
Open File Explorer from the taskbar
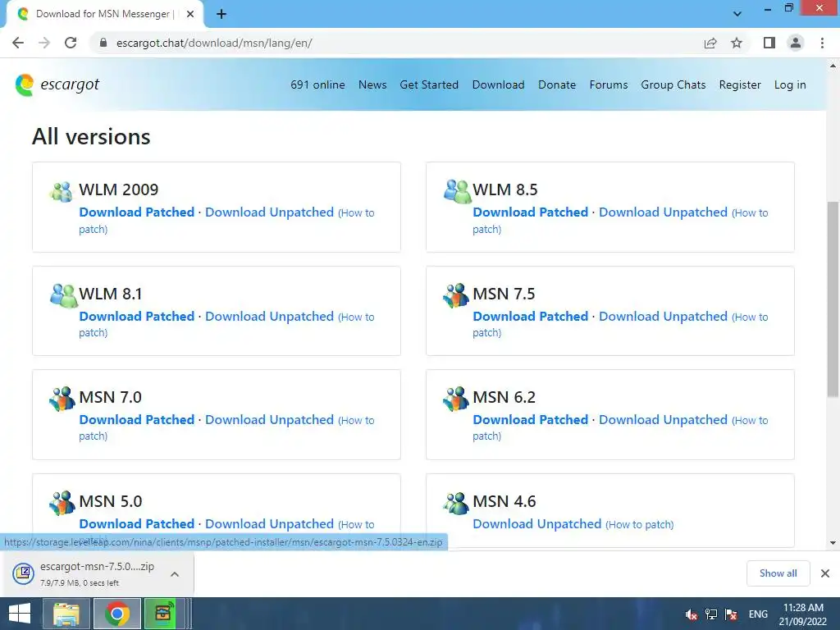click(66, 614)
